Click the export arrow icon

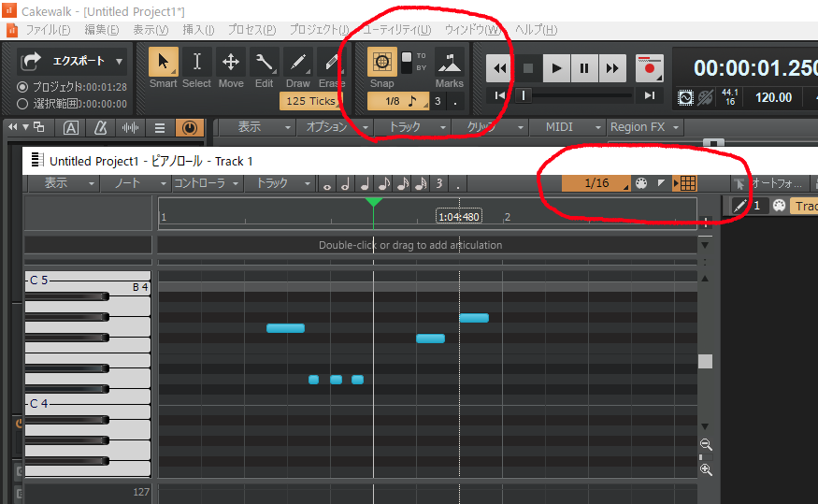coord(31,61)
